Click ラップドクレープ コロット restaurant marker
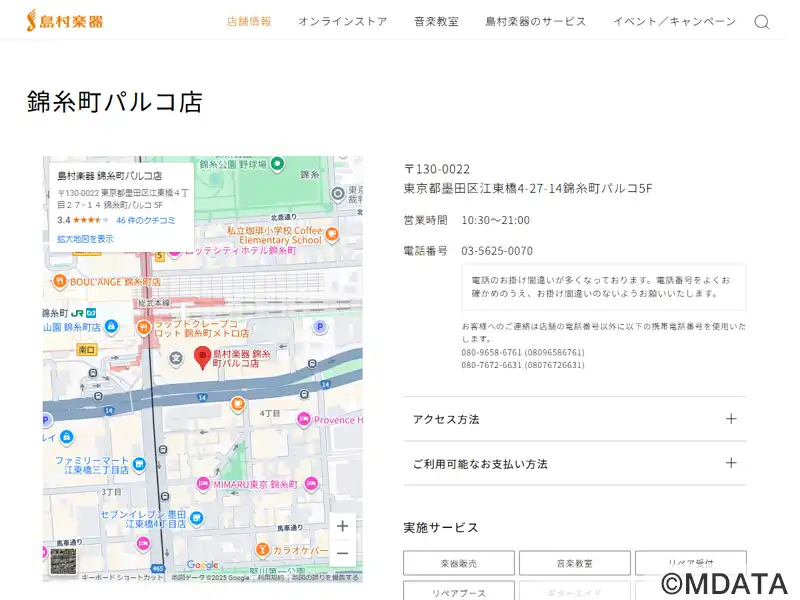This screenshot has height=600, width=800. tap(144, 327)
